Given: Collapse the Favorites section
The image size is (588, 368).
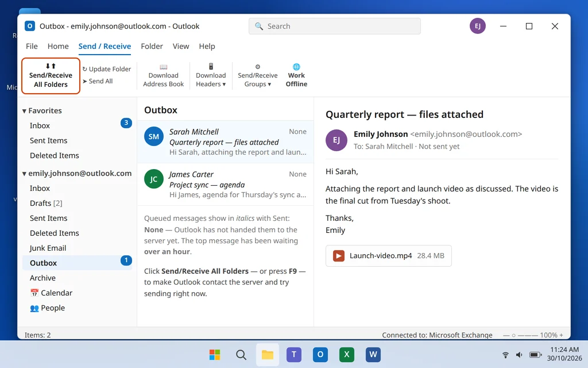Looking at the screenshot, I should coord(24,111).
